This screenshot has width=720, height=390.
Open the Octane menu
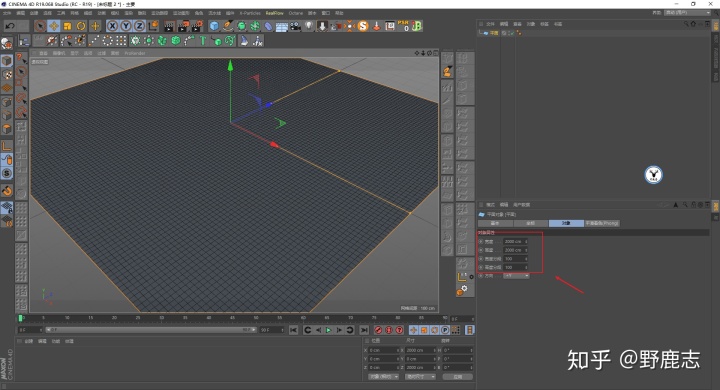[296, 13]
